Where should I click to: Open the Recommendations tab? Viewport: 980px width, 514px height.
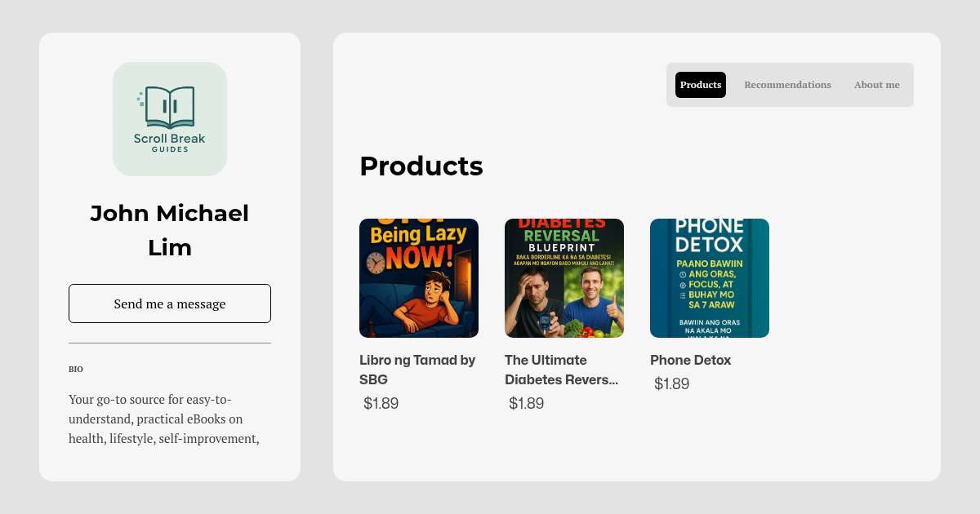coord(787,85)
